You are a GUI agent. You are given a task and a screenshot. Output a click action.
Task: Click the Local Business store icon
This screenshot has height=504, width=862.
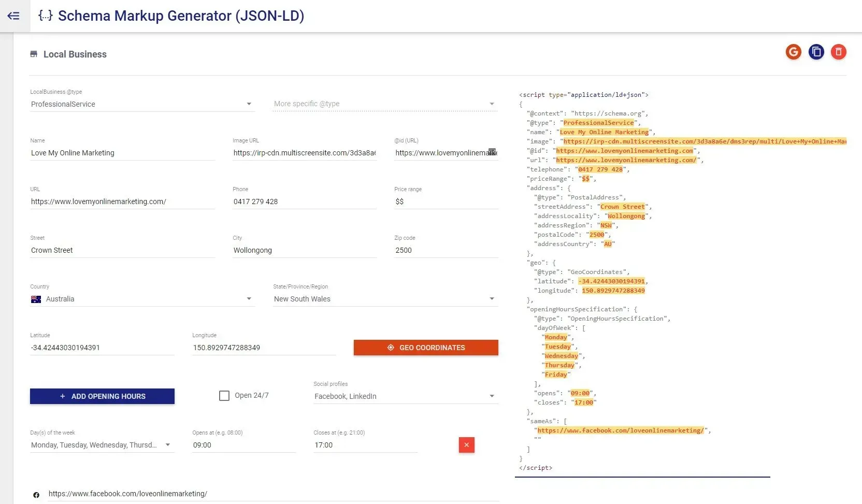tap(34, 54)
